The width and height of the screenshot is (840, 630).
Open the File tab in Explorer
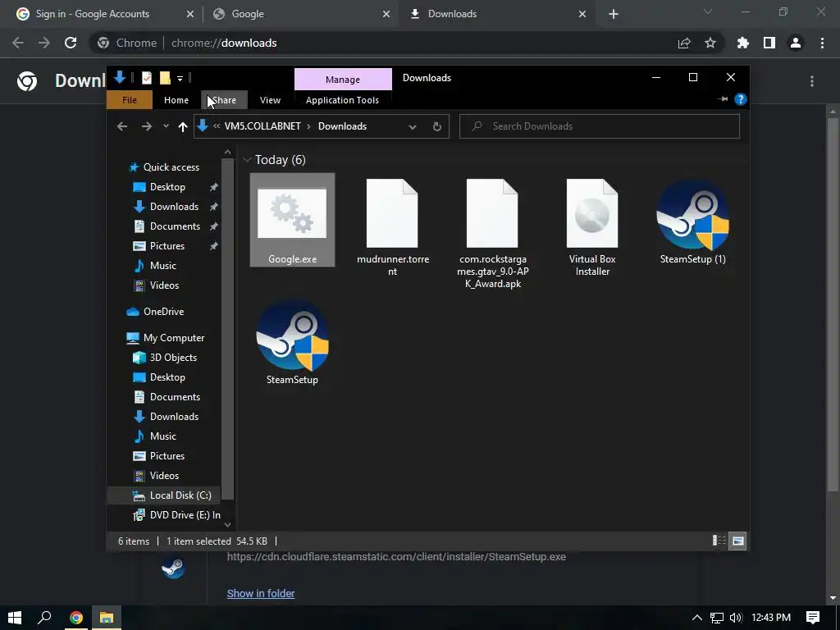[130, 100]
